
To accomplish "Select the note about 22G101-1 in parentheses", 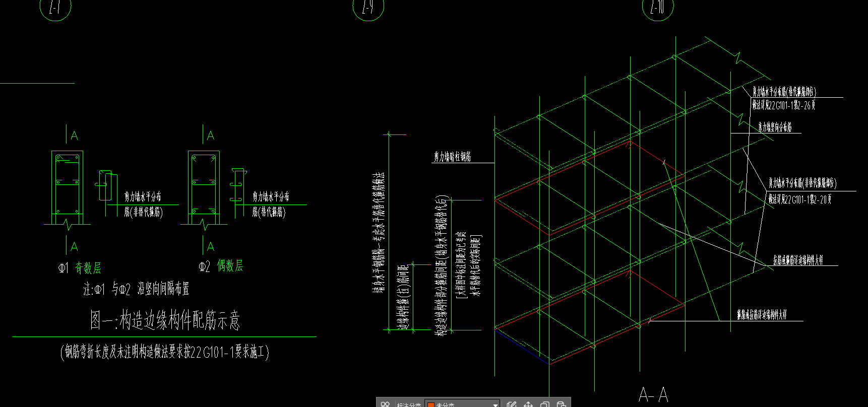I will tap(165, 351).
